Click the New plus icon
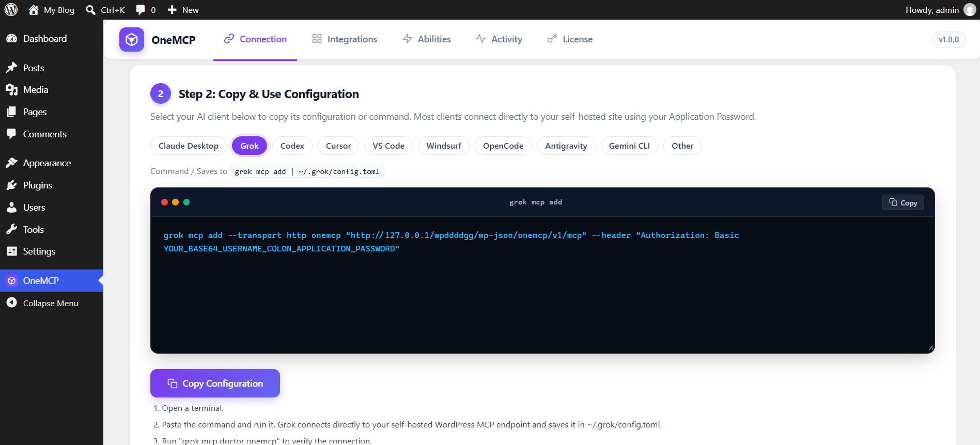The image size is (980, 445). pos(172,10)
